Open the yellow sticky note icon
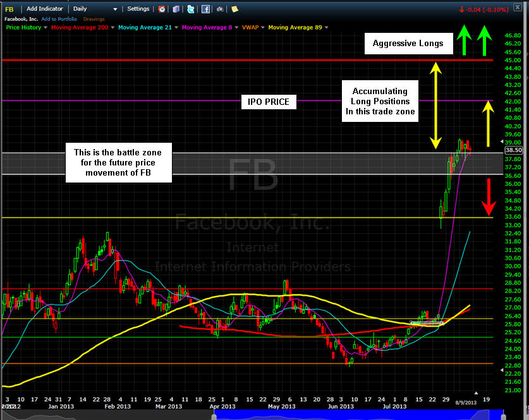 pos(235,9)
